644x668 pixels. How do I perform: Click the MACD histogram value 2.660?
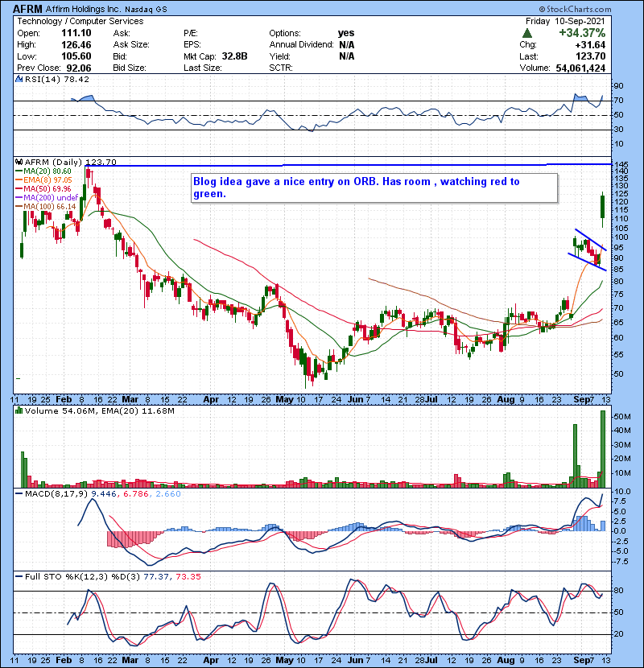click(168, 494)
